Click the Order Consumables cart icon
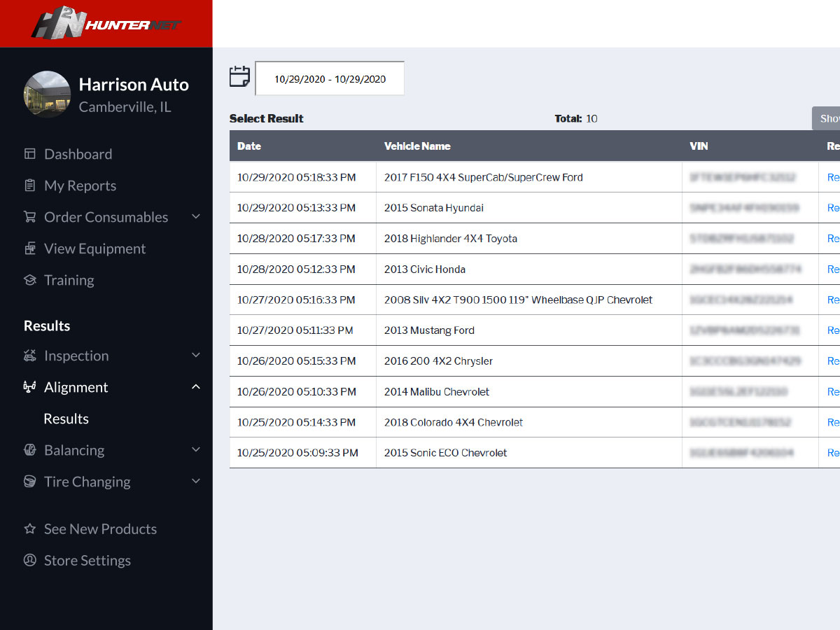 point(29,217)
